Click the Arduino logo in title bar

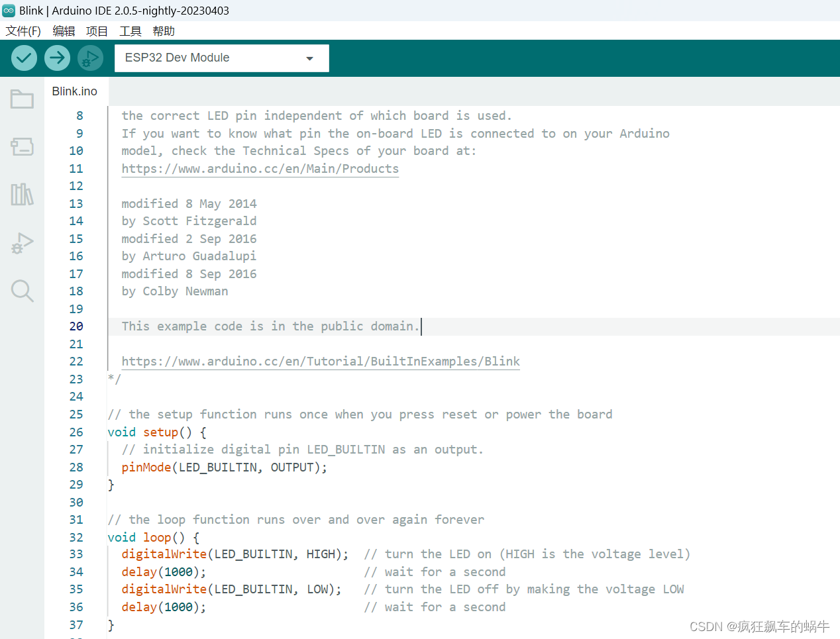click(9, 11)
